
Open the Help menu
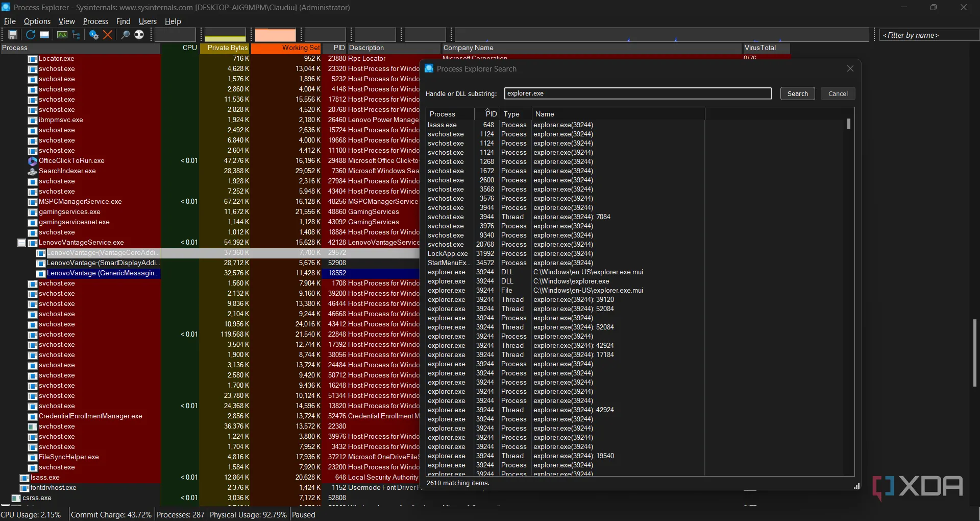(173, 21)
